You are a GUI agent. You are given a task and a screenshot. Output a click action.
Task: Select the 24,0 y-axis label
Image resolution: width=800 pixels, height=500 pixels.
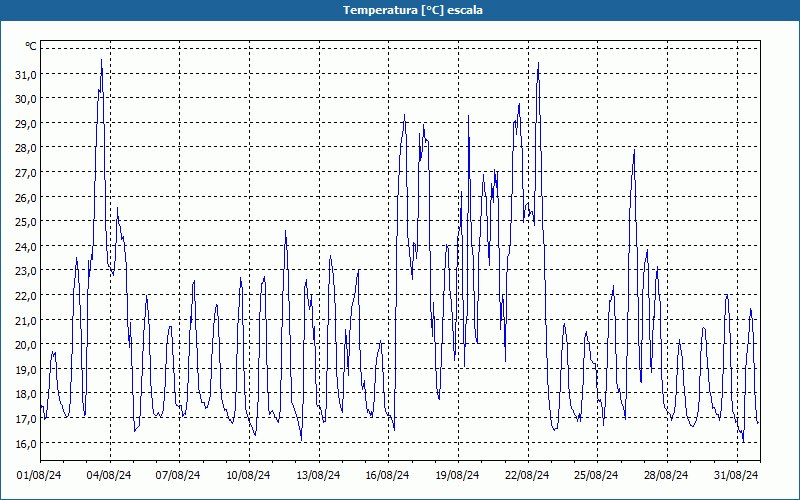(x=26, y=247)
